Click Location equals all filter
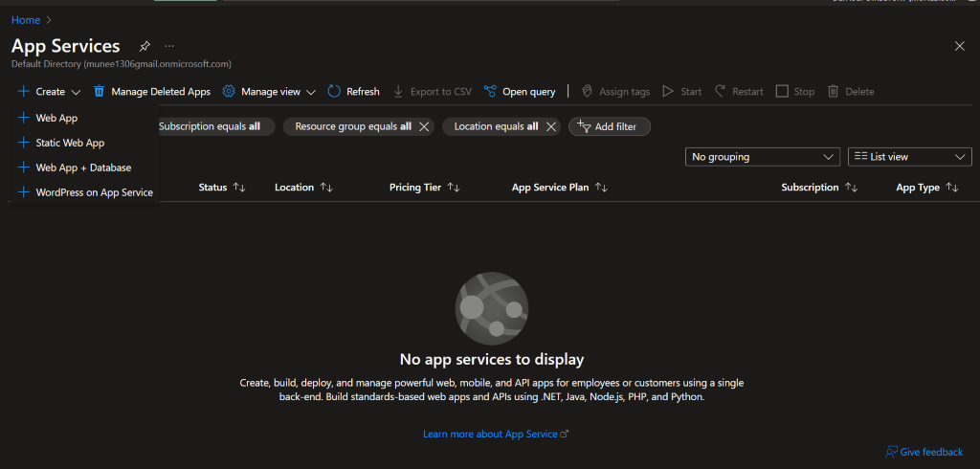Viewport: 980px width, 469px height. [496, 126]
